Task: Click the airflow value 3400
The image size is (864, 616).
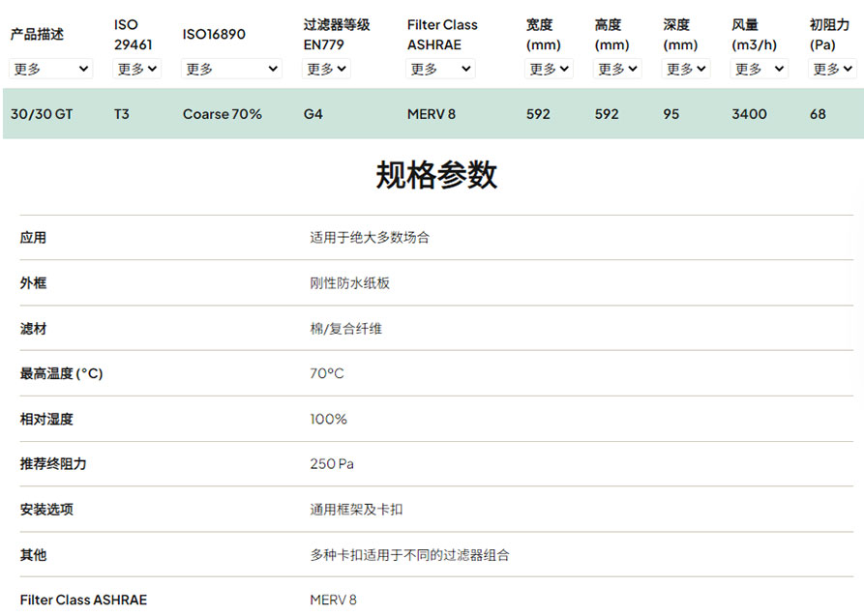Action: click(750, 114)
